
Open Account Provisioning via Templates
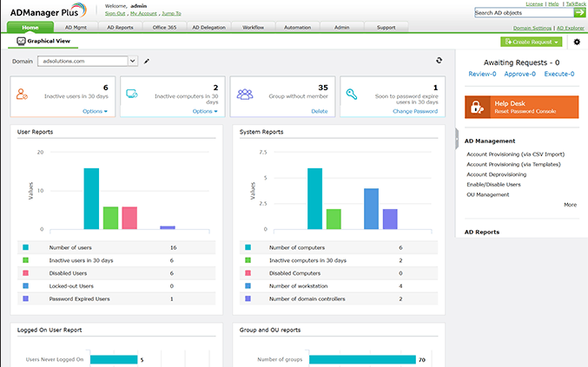point(513,164)
